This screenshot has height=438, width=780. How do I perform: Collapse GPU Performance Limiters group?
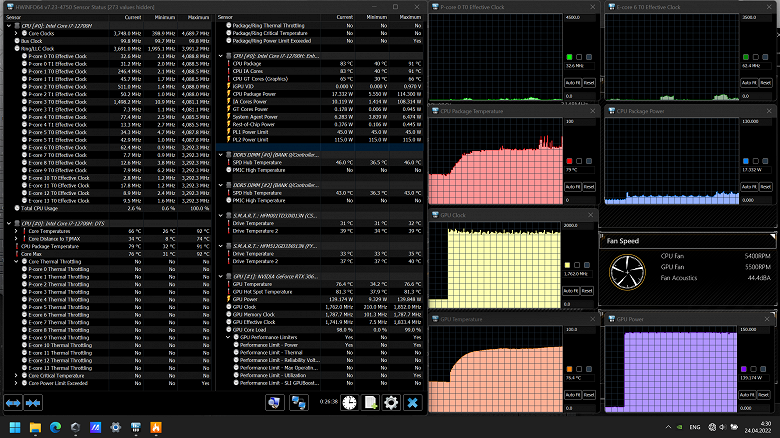tap(228, 337)
